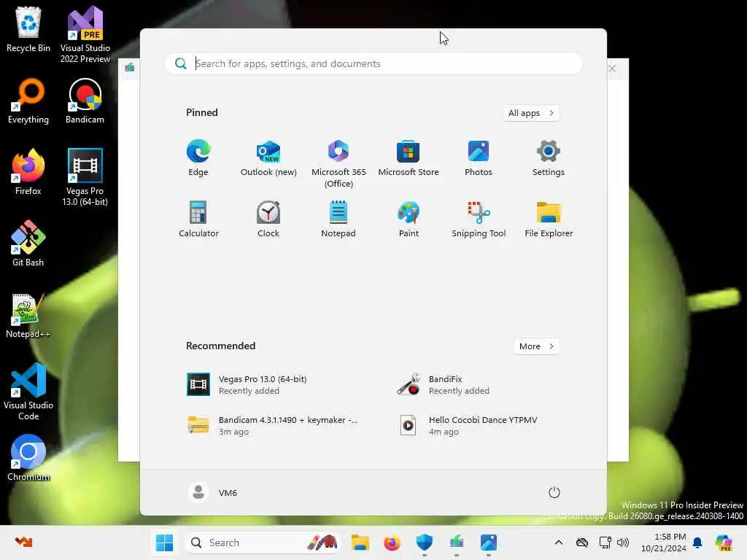This screenshot has width=747, height=560.
Task: Open File Explorer pinned app
Action: 549,219
